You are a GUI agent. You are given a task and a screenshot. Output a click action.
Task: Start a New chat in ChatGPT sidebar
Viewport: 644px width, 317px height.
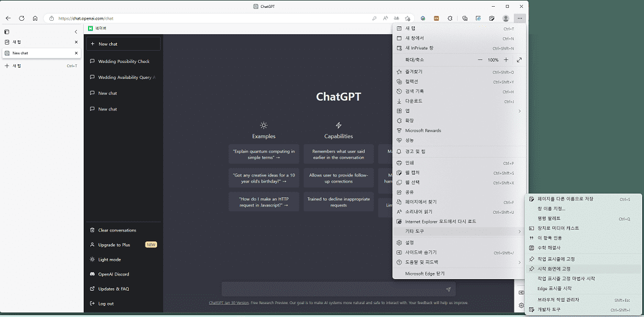[x=123, y=44]
